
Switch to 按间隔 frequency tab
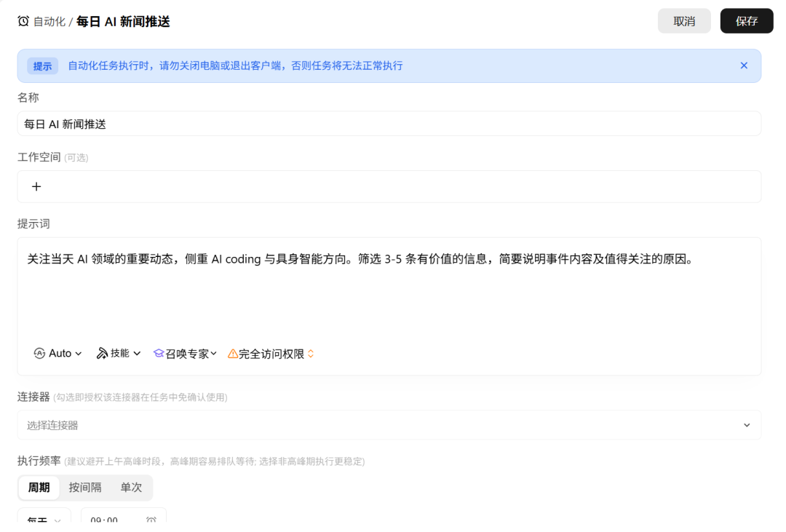point(84,488)
